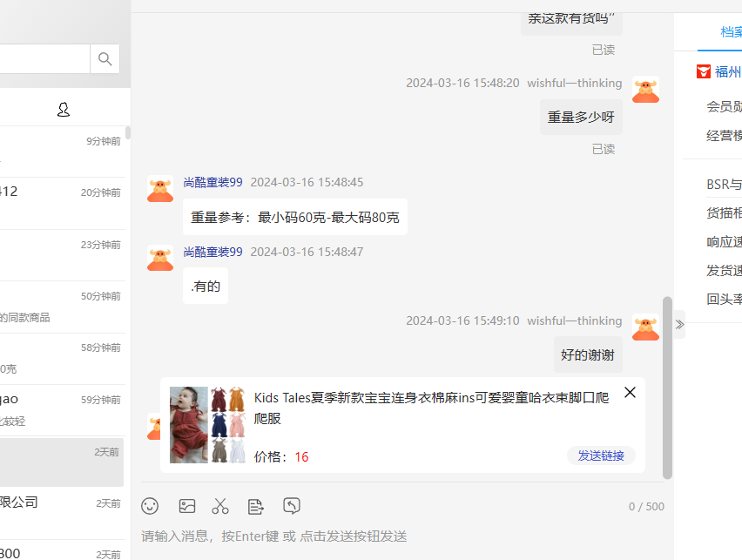Click the message bubble .有的
Viewport: 742px width, 560px height.
pyautogui.click(x=206, y=287)
